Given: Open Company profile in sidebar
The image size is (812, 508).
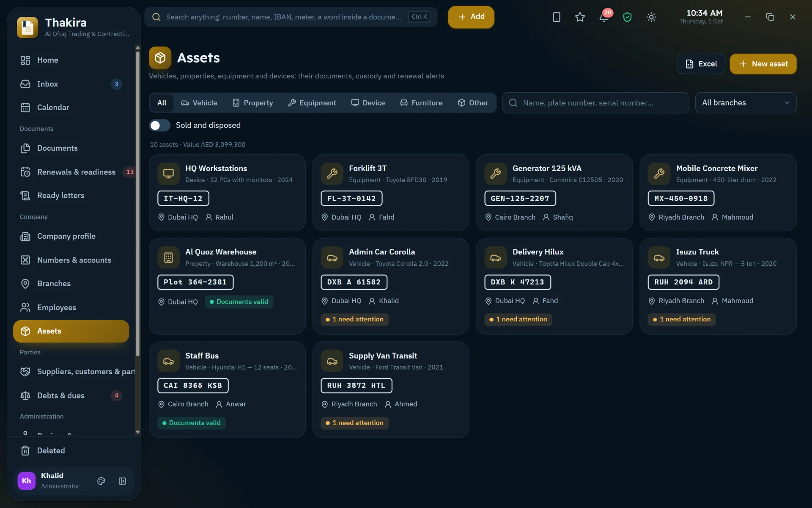Looking at the screenshot, I should point(71,236).
